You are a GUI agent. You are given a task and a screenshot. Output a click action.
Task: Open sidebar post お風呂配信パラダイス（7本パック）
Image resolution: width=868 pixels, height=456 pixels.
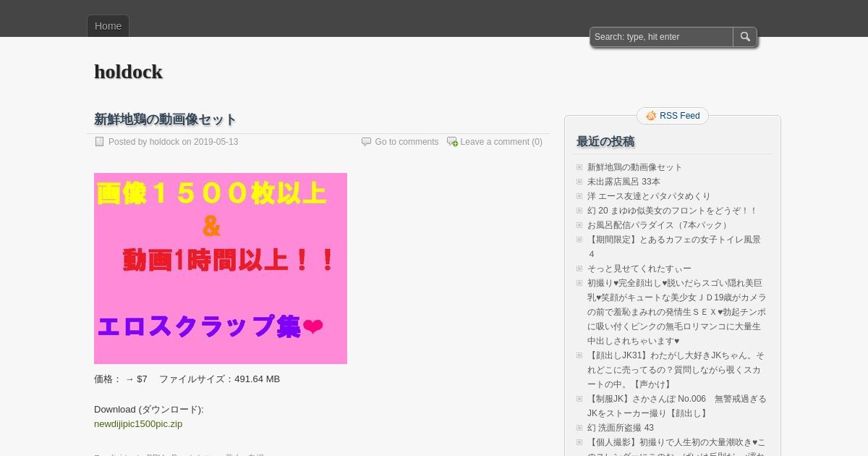[659, 225]
